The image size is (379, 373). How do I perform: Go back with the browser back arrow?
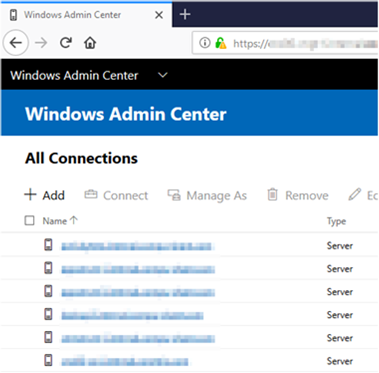[15, 43]
